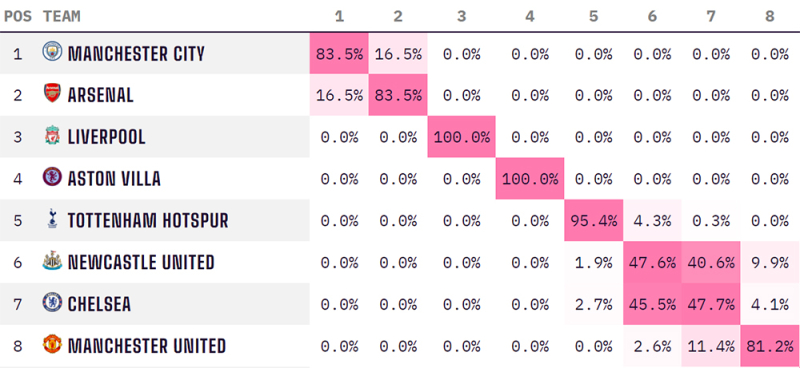Click Newcastle United's 47.6% probability cell
This screenshot has width=800, height=368.
tap(652, 262)
